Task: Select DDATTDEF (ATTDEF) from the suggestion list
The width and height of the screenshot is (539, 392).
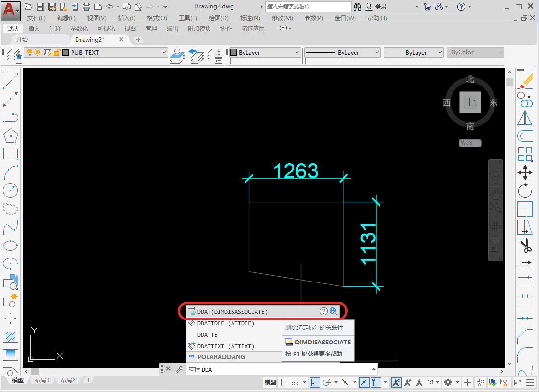Action: pyautogui.click(x=226, y=323)
